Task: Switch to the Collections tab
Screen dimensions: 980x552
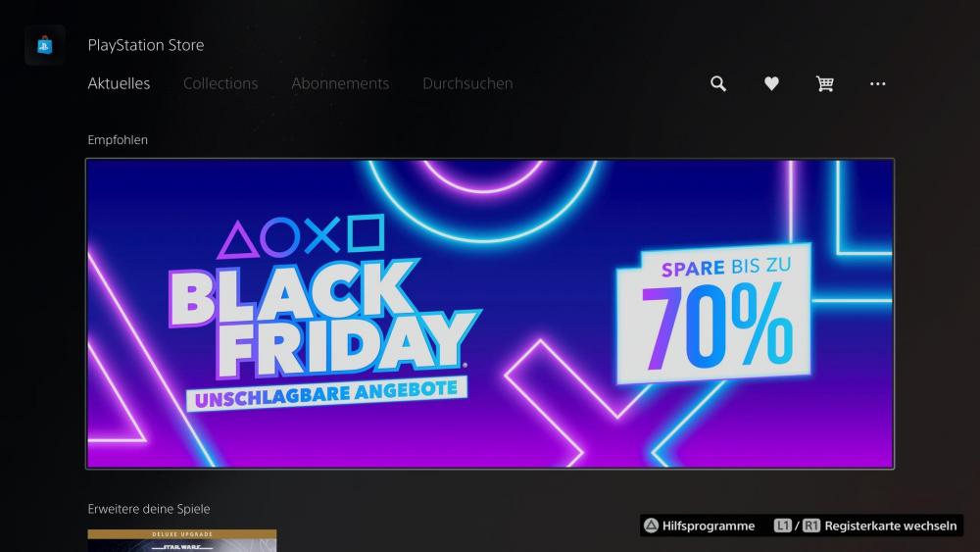Action: pyautogui.click(x=220, y=83)
